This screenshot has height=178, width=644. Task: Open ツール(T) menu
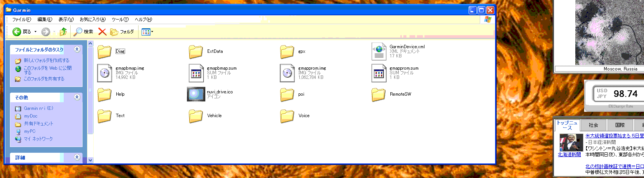tap(120, 19)
